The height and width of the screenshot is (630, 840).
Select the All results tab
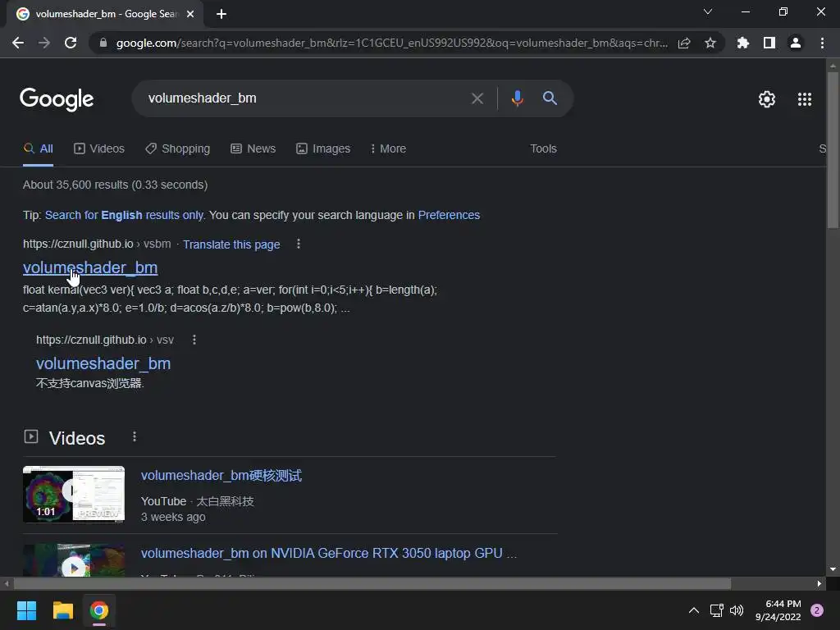[38, 149]
